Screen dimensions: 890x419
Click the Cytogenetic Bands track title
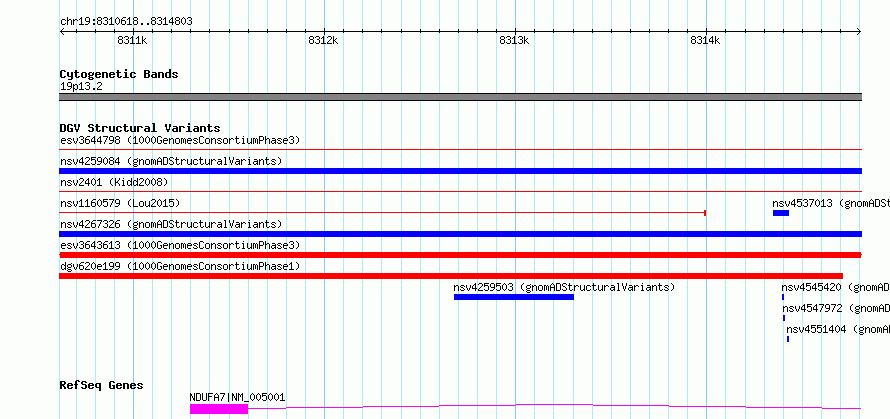(x=119, y=74)
